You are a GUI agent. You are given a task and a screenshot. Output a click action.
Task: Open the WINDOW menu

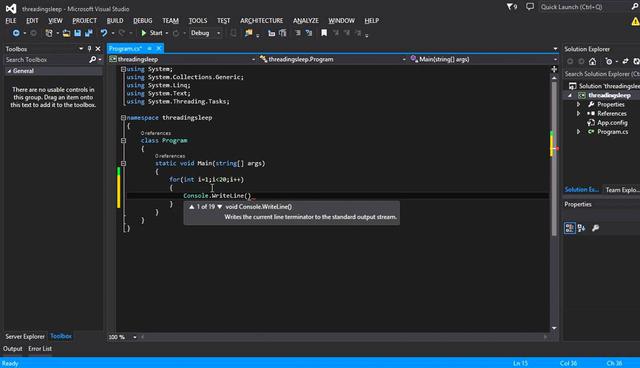[342, 20]
